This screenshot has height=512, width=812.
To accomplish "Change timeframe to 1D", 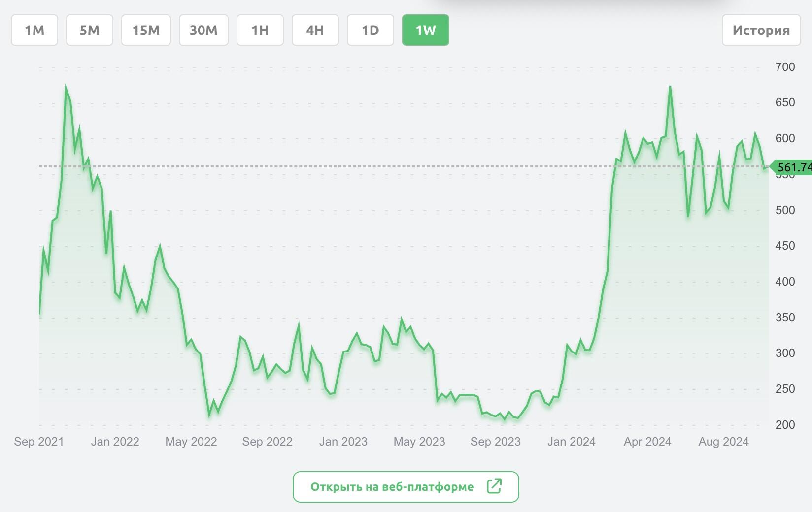I will tap(371, 31).
